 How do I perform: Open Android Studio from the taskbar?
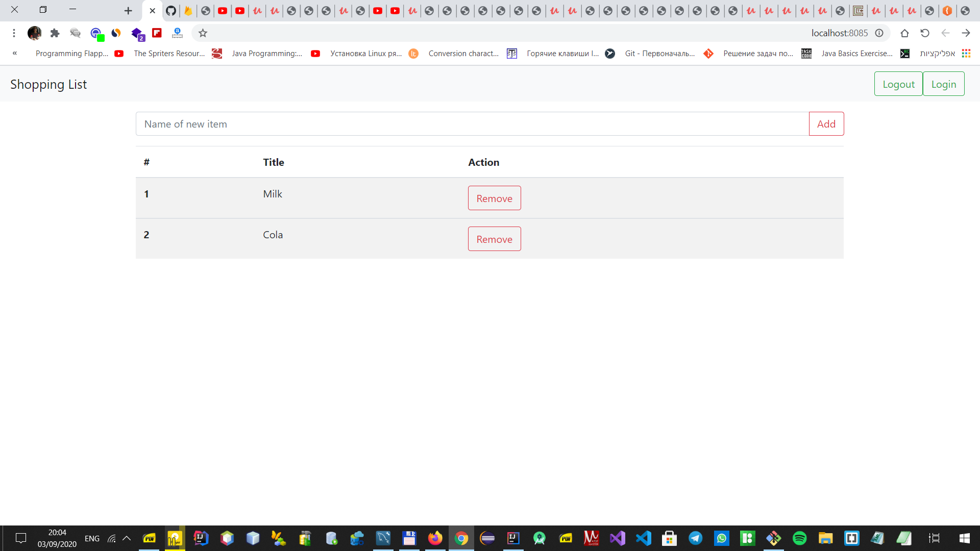[x=540, y=538]
